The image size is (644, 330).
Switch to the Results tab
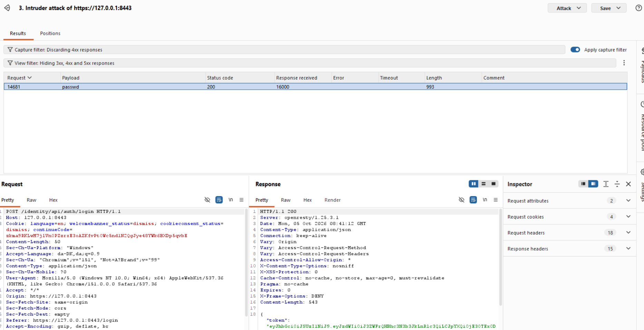pos(18,33)
